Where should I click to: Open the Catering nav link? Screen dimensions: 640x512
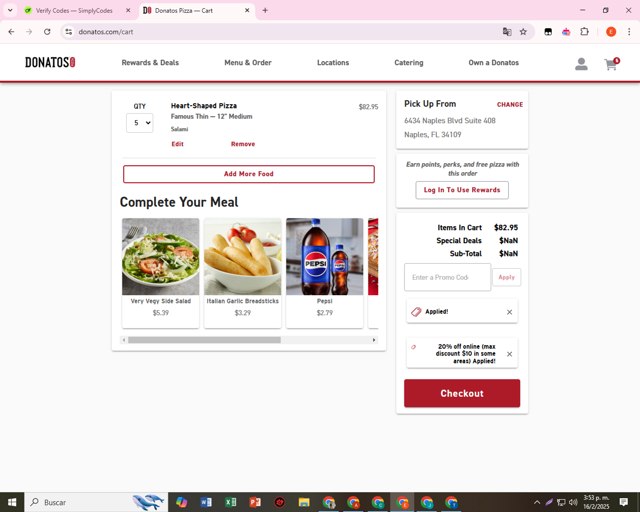(409, 62)
